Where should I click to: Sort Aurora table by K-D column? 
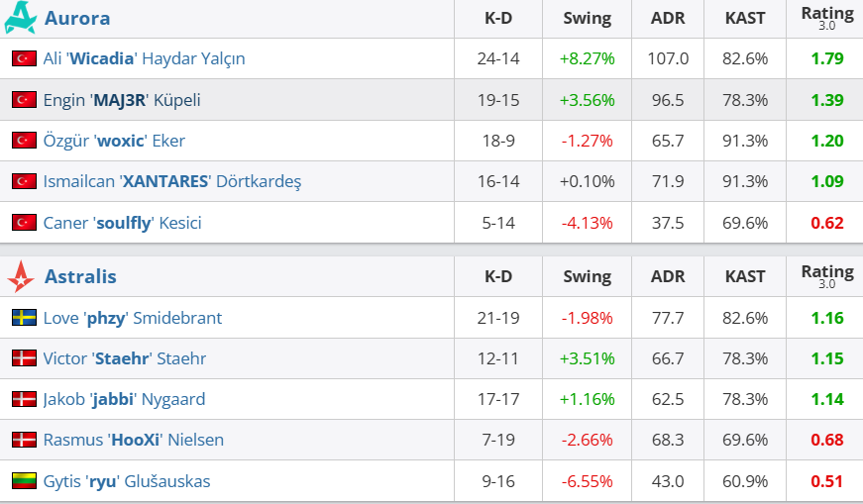point(498,18)
